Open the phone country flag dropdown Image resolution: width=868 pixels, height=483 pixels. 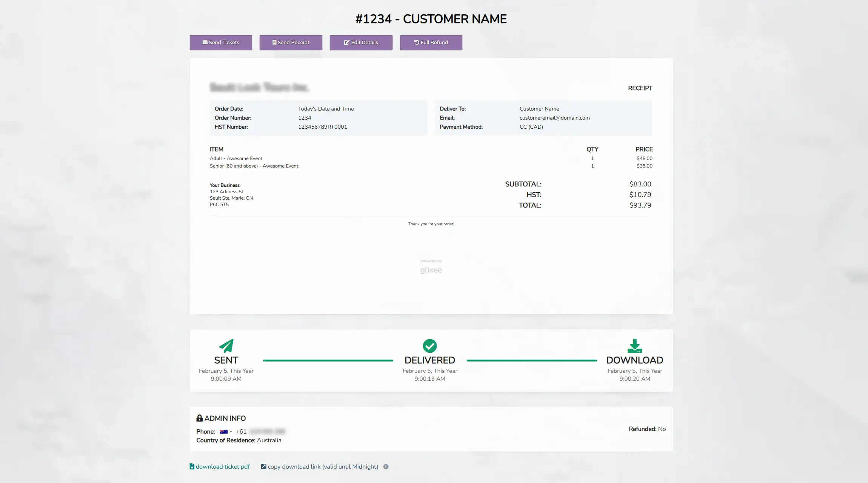point(226,432)
